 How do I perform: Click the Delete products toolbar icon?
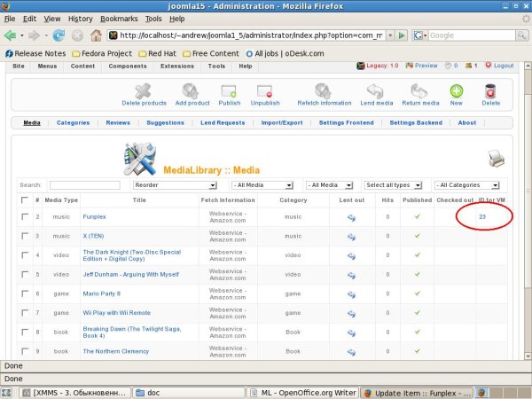(x=143, y=91)
